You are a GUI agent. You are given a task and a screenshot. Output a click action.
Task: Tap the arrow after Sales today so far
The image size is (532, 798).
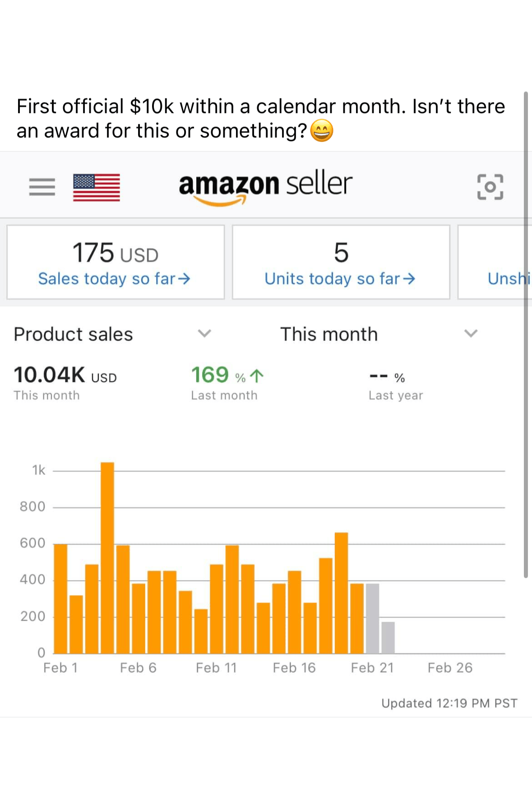point(184,279)
